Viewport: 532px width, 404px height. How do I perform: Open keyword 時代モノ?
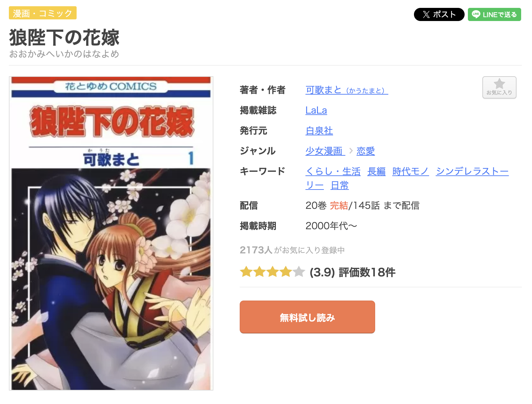pos(411,171)
